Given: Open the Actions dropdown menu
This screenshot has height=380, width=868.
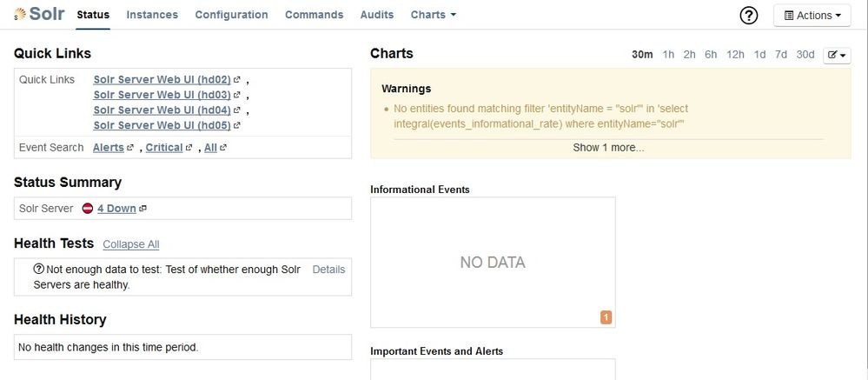Looking at the screenshot, I should [812, 16].
